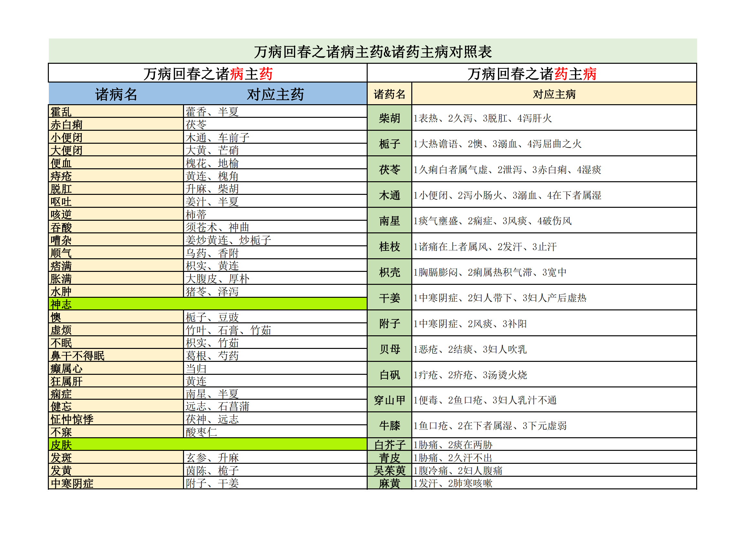This screenshot has width=756, height=535.
Task: Select the disease cell 痔疮
Action: click(x=116, y=176)
